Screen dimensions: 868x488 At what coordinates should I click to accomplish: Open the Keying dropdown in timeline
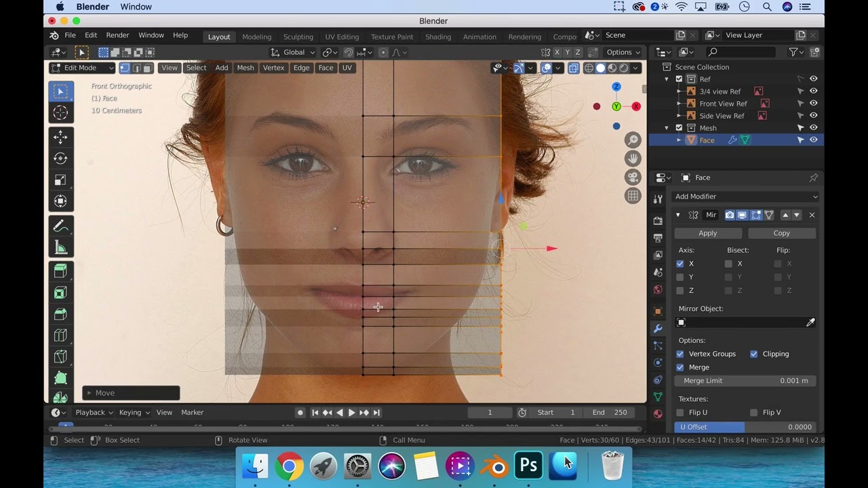point(134,412)
